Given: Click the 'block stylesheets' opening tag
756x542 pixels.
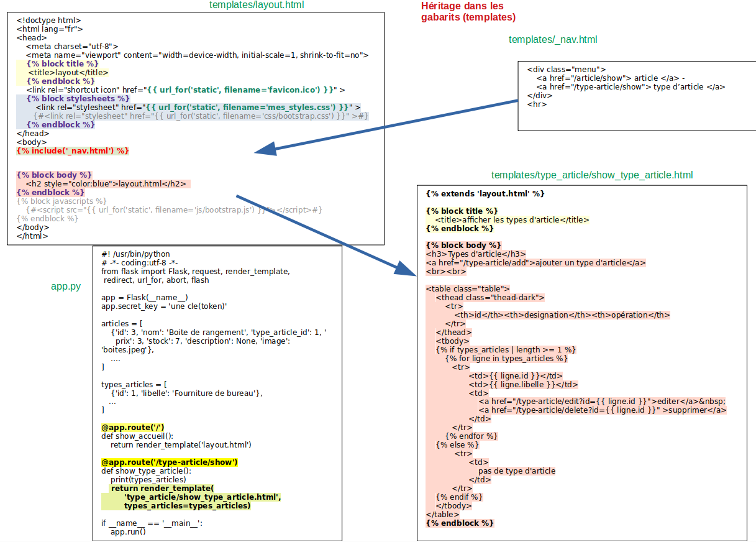Looking at the screenshot, I should pyautogui.click(x=78, y=98).
